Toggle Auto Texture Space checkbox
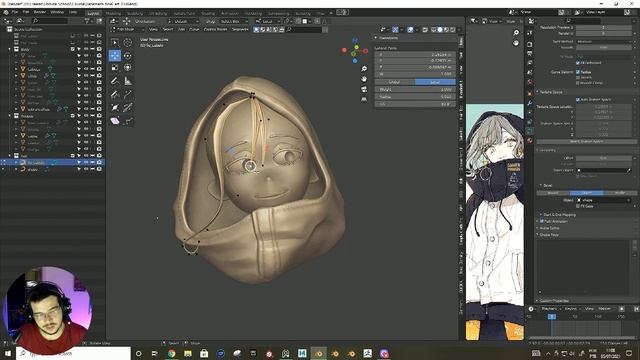The width and height of the screenshot is (640, 360). (x=578, y=100)
